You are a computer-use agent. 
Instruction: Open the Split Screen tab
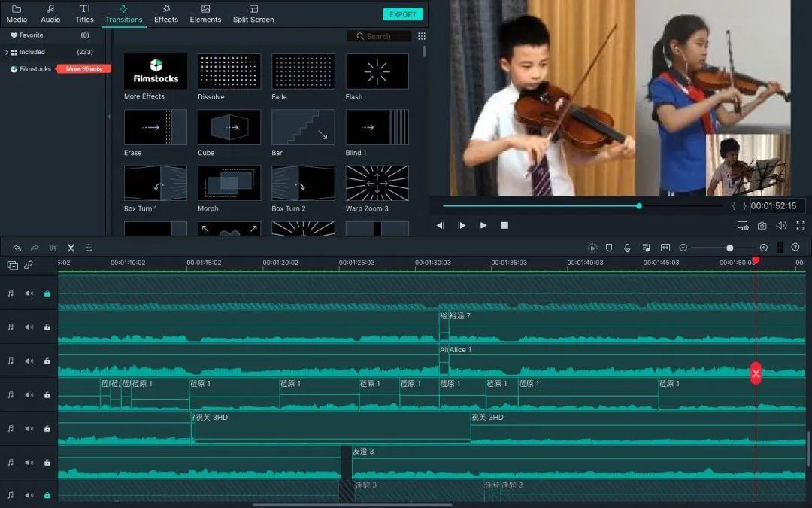point(253,14)
